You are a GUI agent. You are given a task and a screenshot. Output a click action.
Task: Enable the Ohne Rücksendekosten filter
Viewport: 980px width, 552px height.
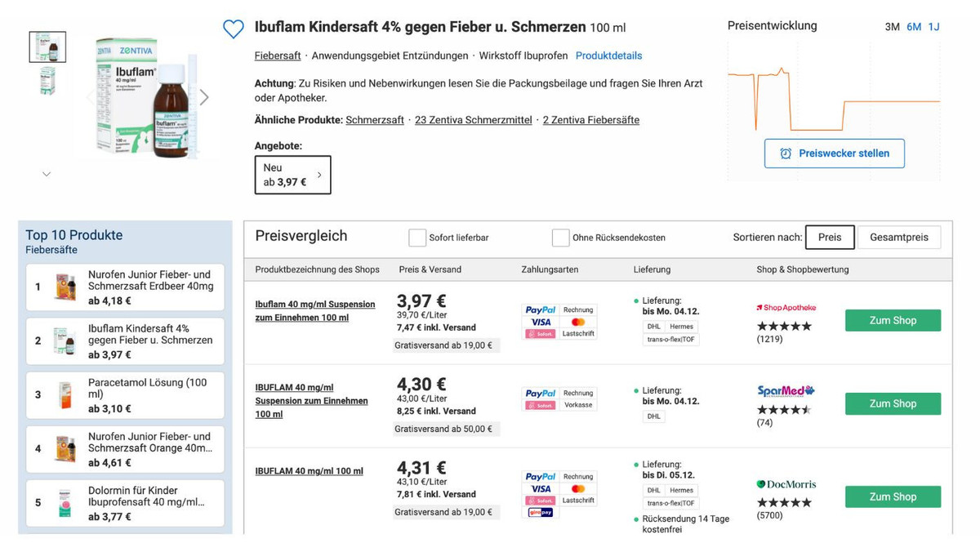pyautogui.click(x=561, y=238)
